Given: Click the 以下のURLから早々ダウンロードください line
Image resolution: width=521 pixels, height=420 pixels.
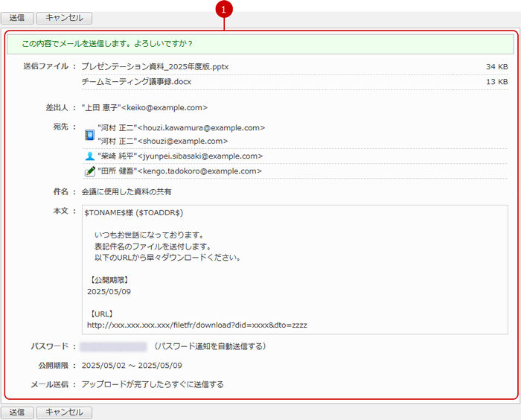Looking at the screenshot, I should [x=167, y=258].
